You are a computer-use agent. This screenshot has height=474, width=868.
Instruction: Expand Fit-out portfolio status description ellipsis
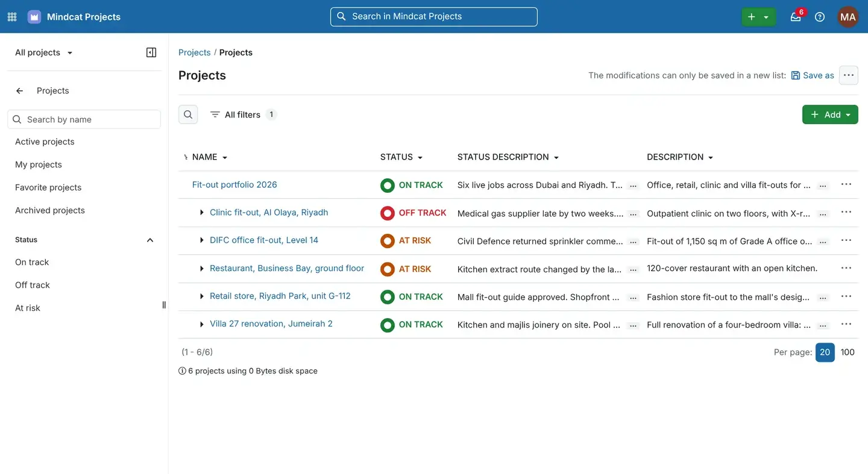point(633,186)
